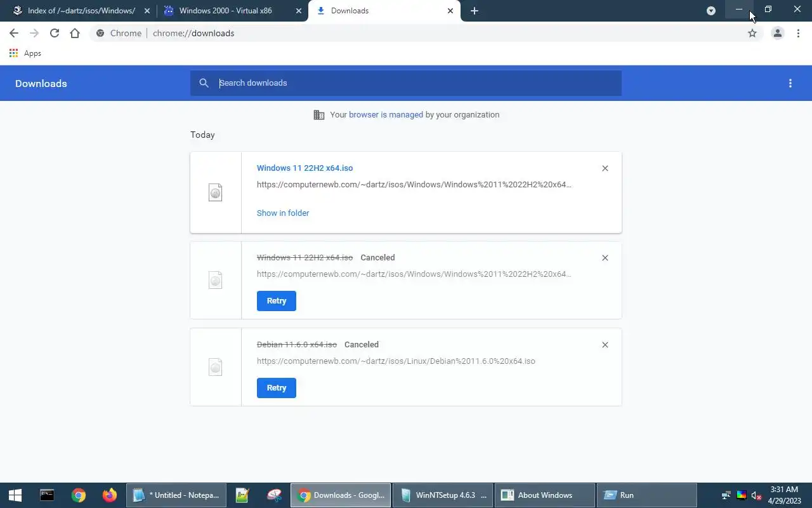
Task: Click the Debian 11.6.0 x64.iso source URL
Action: coord(396,361)
